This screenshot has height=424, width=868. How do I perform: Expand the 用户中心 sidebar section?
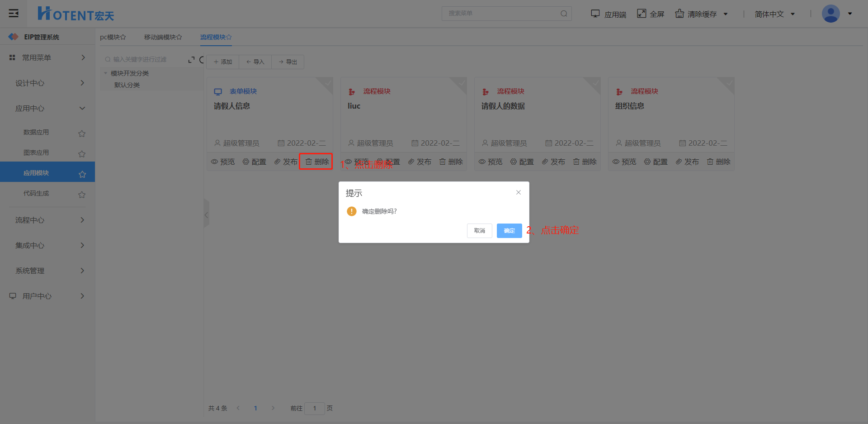point(47,296)
